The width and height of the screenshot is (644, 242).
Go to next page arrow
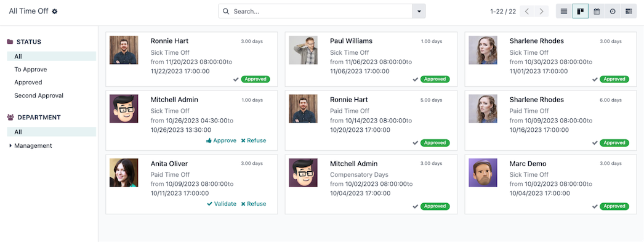coord(542,12)
